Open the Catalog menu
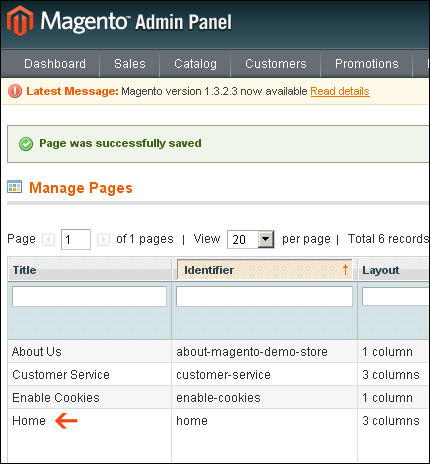This screenshot has height=464, width=430. point(195,64)
